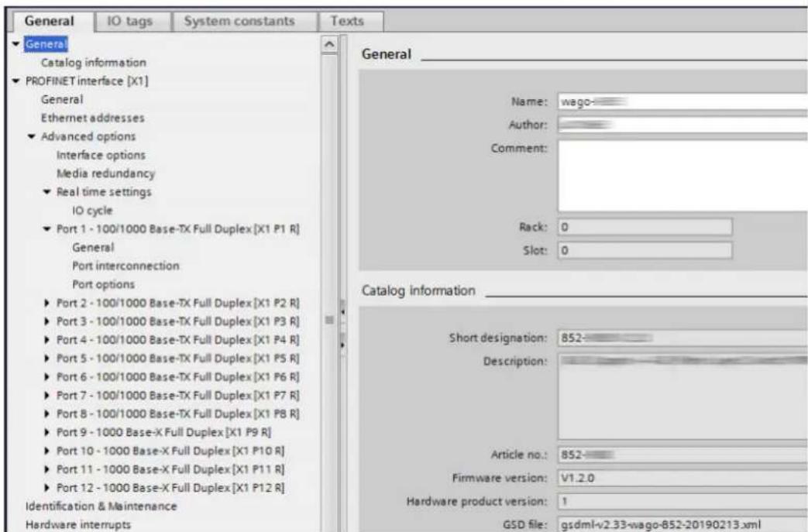Click the tree vertical scrollbar grip
Viewport: 808px width, 532px height.
tap(329, 320)
